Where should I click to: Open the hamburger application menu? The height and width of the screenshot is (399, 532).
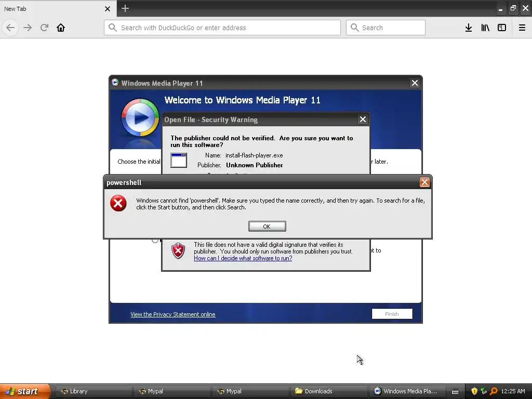(522, 28)
